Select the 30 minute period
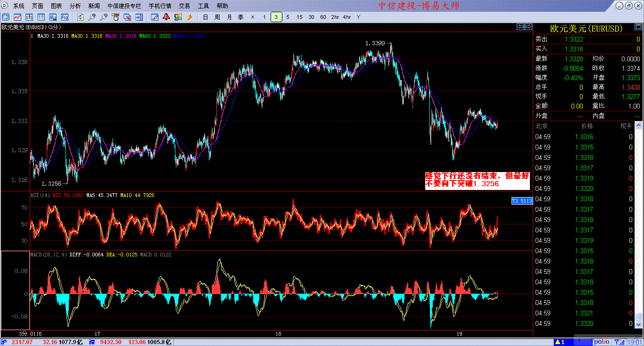The height and width of the screenshot is (346, 644). tap(312, 17)
